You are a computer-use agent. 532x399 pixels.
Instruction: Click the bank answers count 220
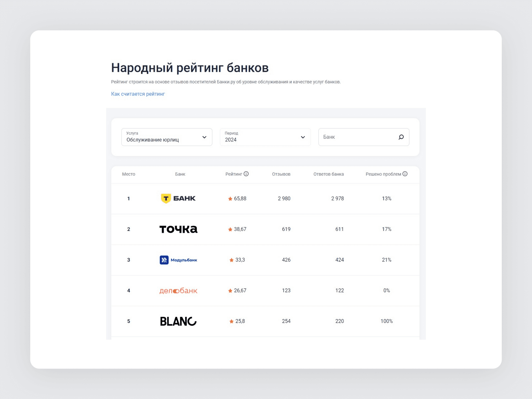[339, 321]
